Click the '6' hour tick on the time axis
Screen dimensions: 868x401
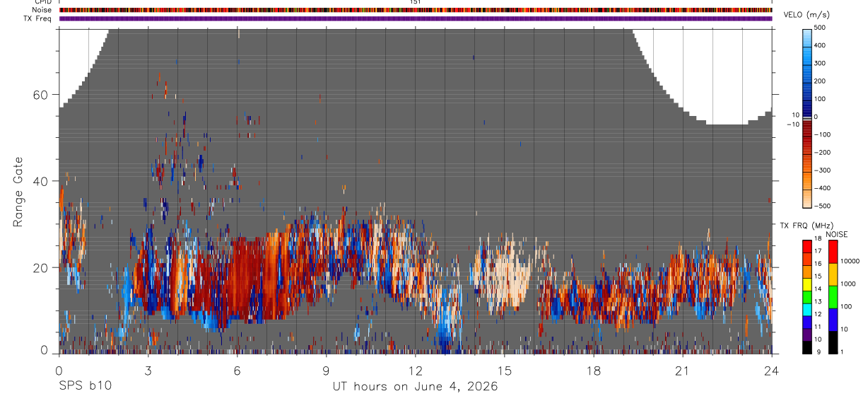237,371
